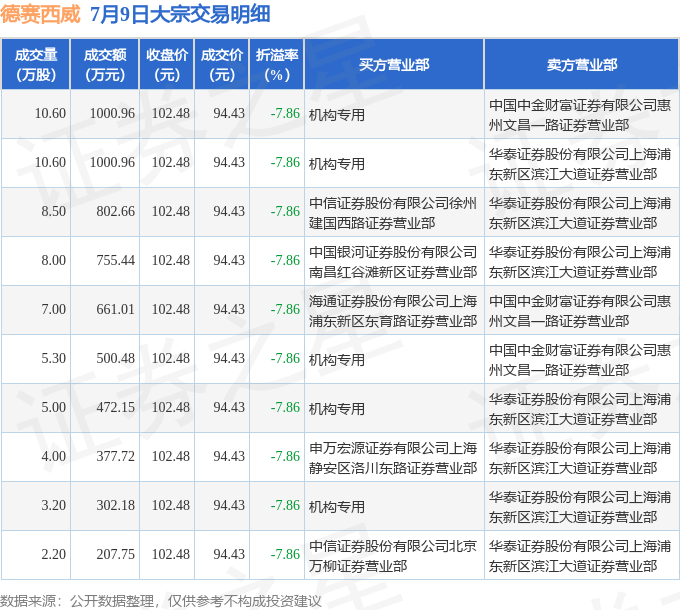Click seller 中国中金财富证券 in the 661.01 row
Screen dimensions: 680x610
click(580, 311)
